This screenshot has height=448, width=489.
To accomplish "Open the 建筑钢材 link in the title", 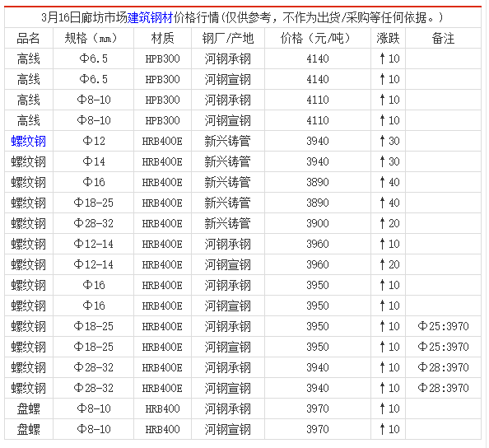I will [x=151, y=17].
